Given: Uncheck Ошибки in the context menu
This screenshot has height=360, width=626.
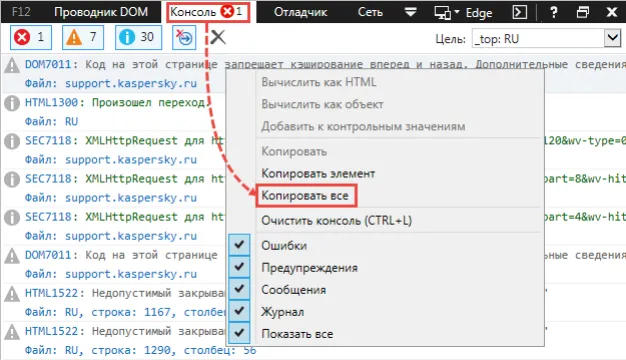Looking at the screenshot, I should click(x=239, y=245).
